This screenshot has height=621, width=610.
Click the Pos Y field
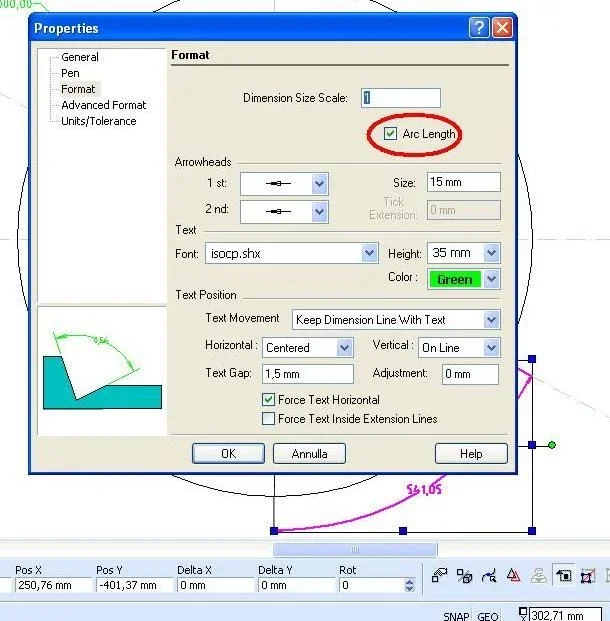(x=134, y=585)
